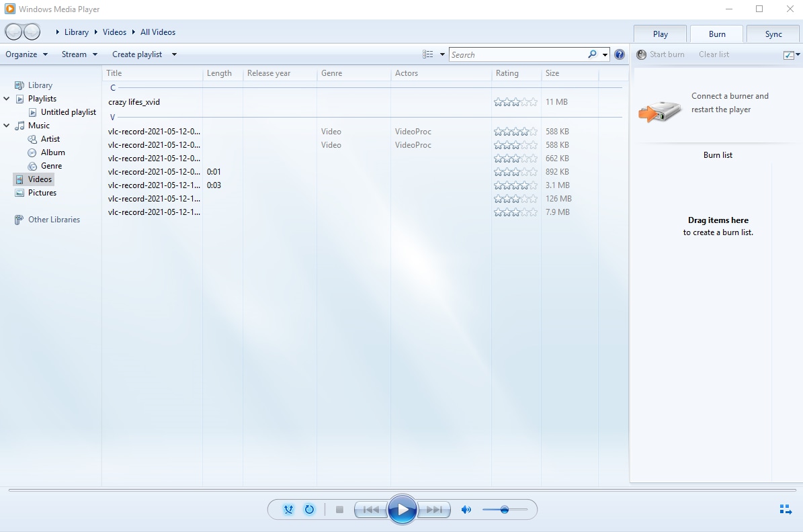Click the search magnifier icon

tap(592, 54)
